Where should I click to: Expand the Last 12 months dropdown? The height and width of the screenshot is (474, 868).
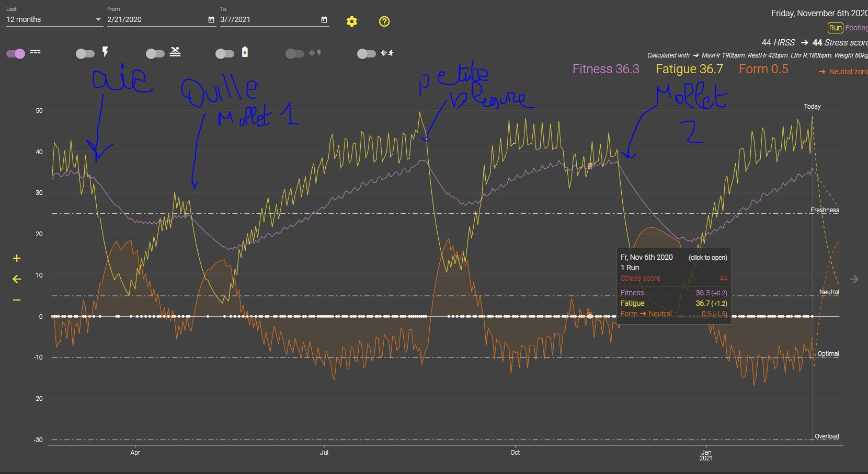point(53,19)
